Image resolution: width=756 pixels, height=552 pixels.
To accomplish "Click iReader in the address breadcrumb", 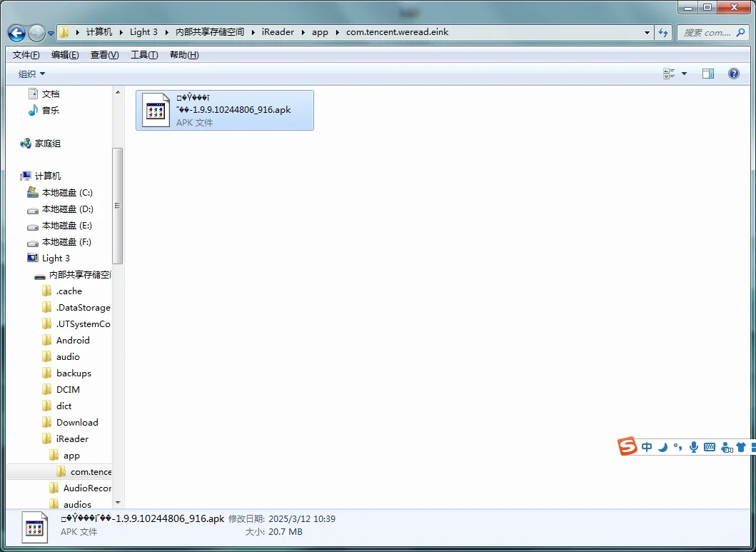I will coord(278,32).
